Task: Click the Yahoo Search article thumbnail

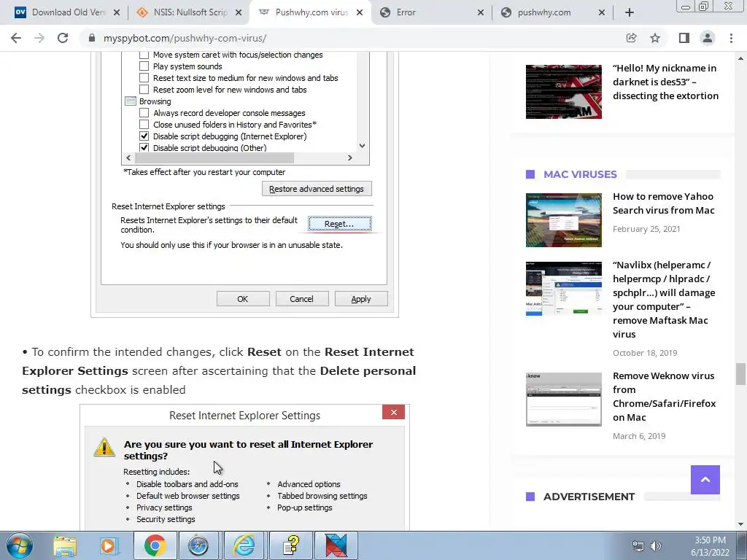Action: (564, 220)
